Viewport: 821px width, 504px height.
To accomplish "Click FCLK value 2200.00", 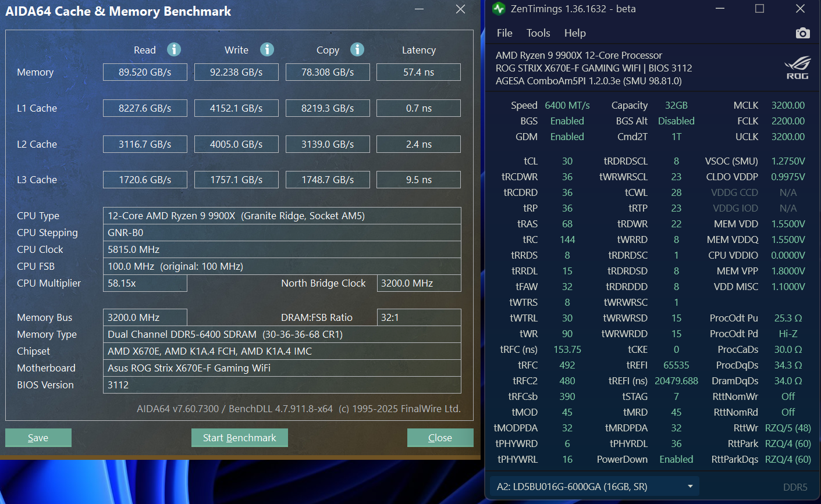I will (788, 121).
